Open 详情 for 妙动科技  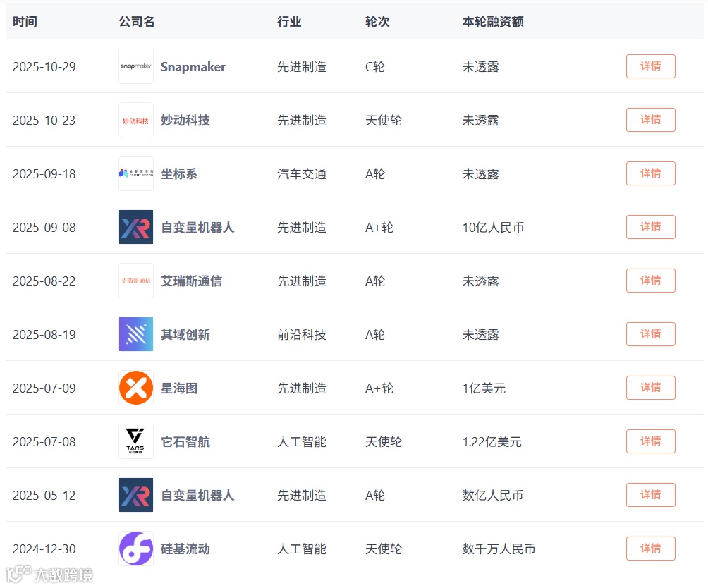(651, 120)
